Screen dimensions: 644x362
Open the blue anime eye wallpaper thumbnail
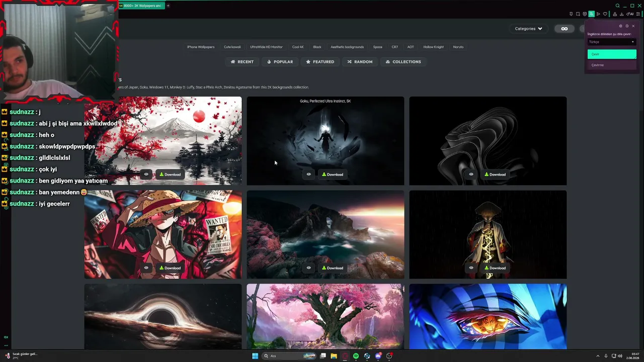click(488, 316)
